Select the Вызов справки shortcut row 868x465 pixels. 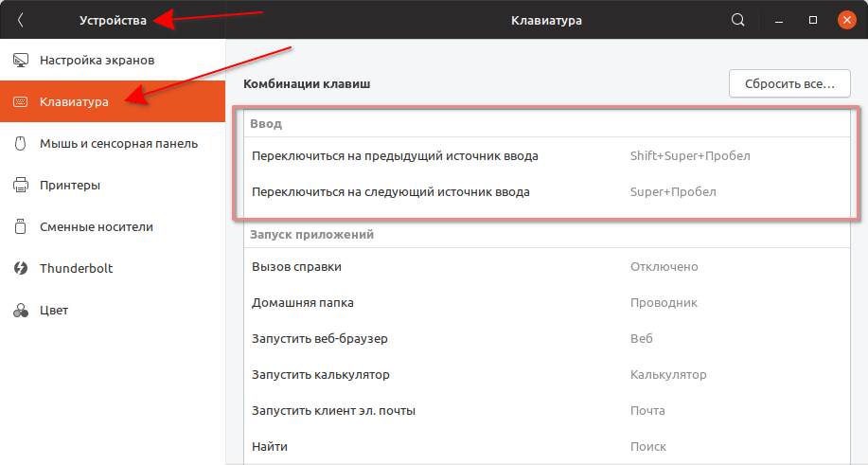click(x=544, y=267)
